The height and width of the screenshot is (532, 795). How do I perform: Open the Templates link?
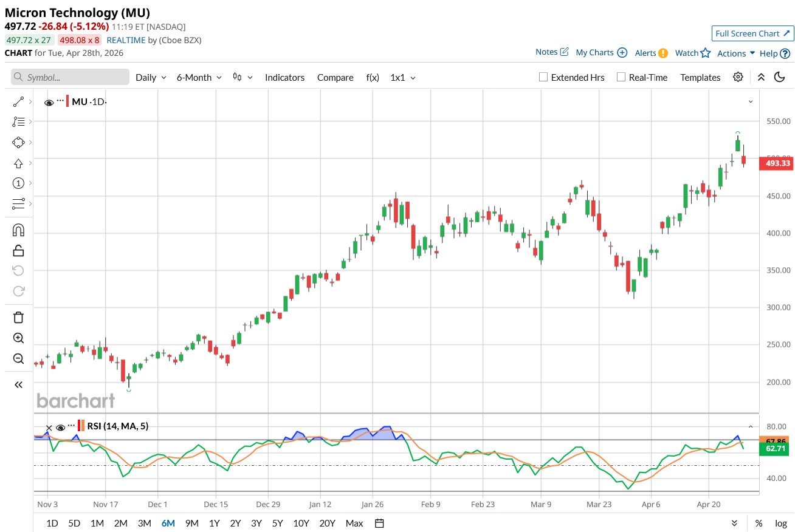(700, 78)
